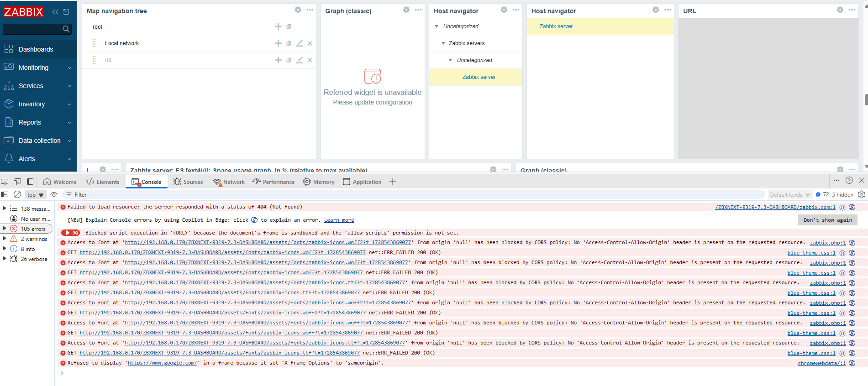Filter console by 2 warnings

(x=27, y=239)
